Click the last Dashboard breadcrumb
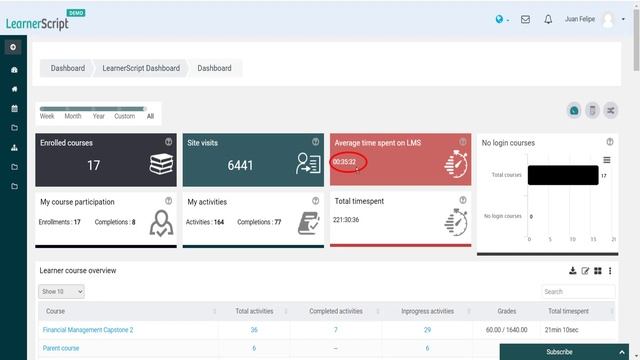This screenshot has width=640, height=360. pos(214,68)
